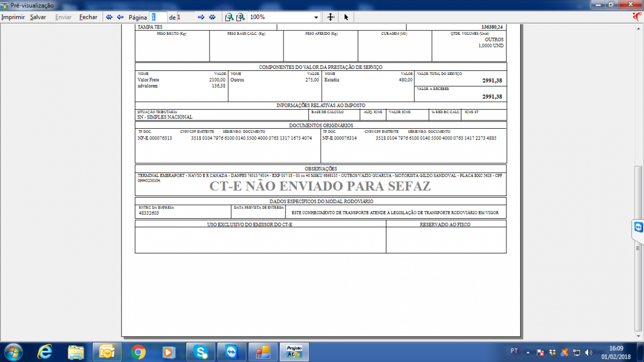The height and width of the screenshot is (362, 644).
Task: Click the 'NF-E 000076314' document entry
Action: coord(339,138)
